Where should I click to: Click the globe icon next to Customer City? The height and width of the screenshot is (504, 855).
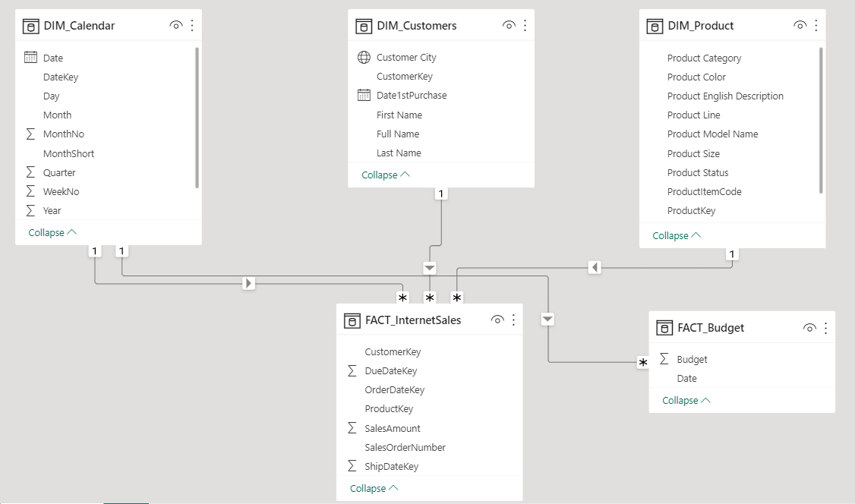click(x=365, y=57)
